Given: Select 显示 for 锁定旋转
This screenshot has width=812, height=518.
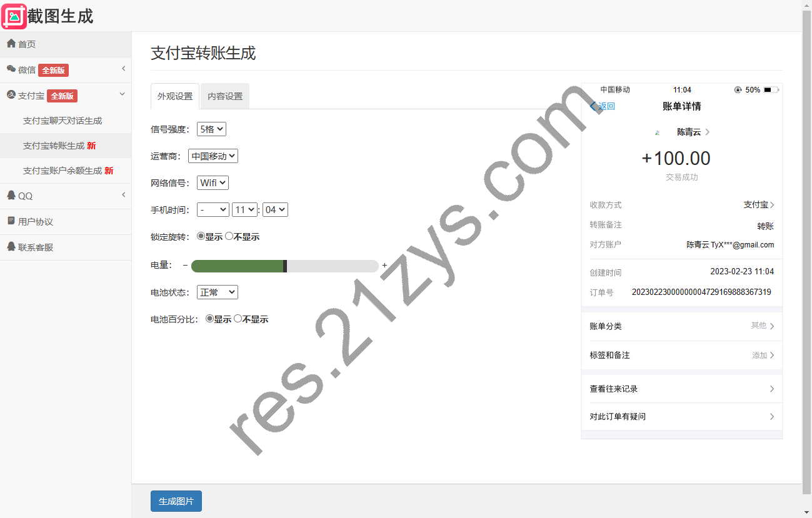Looking at the screenshot, I should point(201,236).
